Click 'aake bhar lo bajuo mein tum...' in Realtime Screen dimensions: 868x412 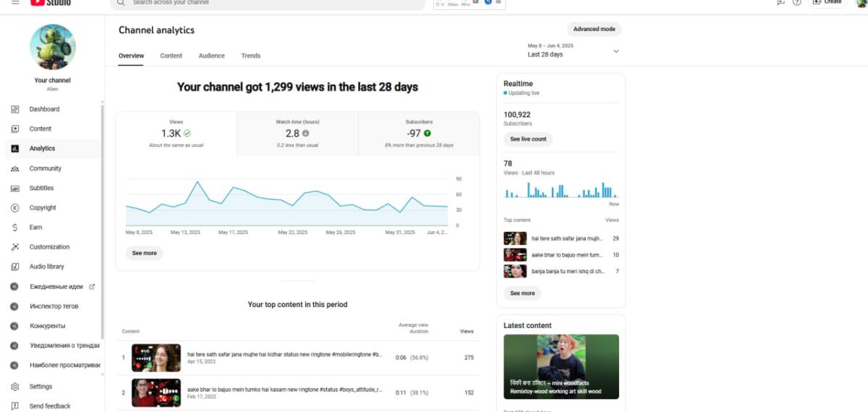click(x=567, y=254)
